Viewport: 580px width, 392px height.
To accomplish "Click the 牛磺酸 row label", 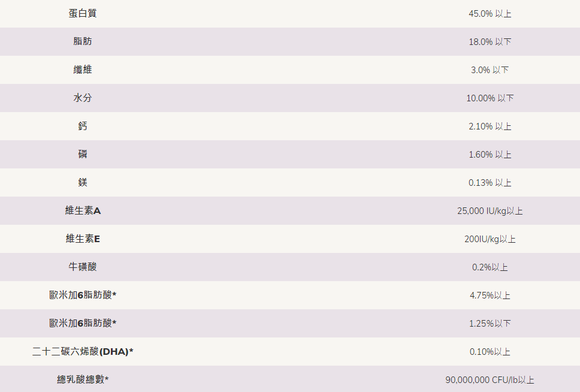I will pos(83,267).
